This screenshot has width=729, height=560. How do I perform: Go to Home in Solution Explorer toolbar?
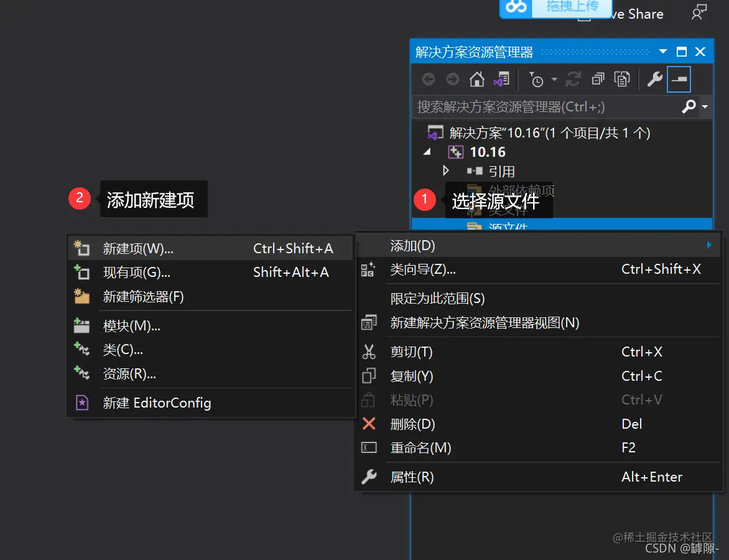[x=476, y=80]
